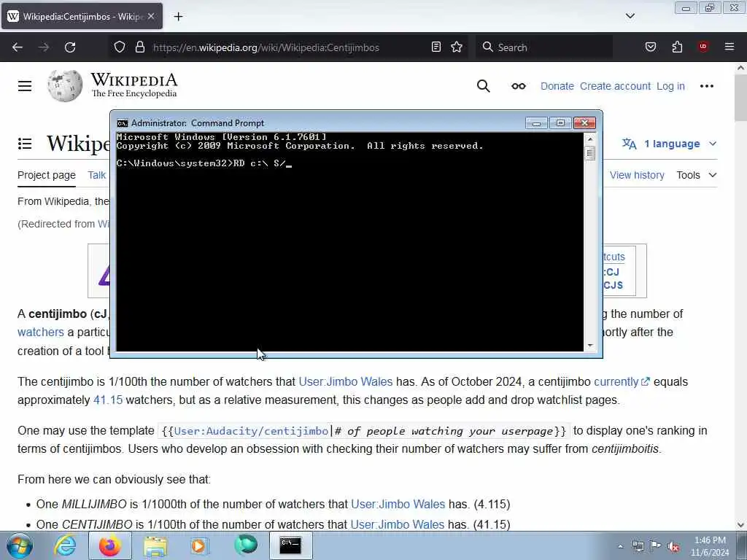Screen dimensions: 747x560
Task: Open the Pocket save icon
Action: pos(650,47)
